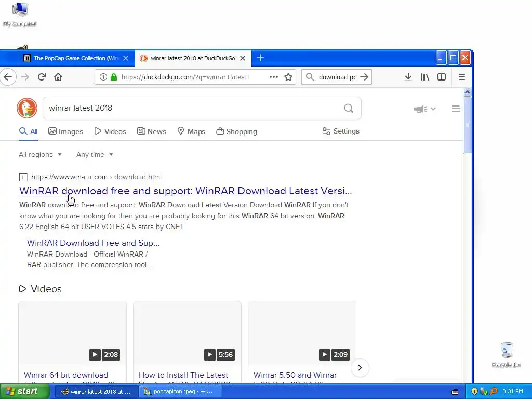Open the Recycle Bin desktop icon

[x=506, y=355]
